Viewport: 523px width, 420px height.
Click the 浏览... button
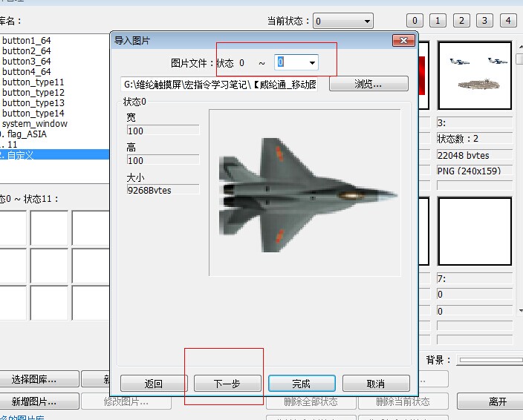(x=368, y=85)
